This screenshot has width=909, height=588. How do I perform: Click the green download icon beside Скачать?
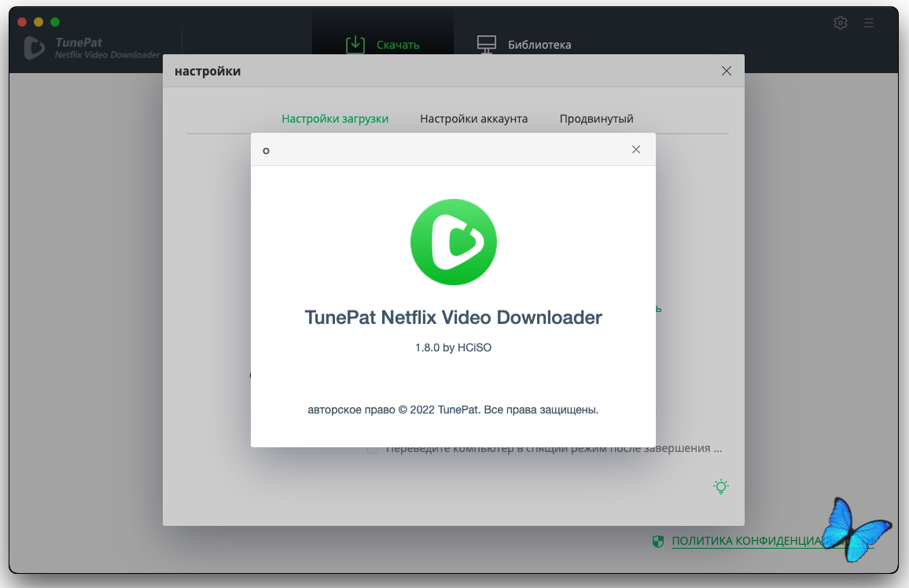point(356,45)
